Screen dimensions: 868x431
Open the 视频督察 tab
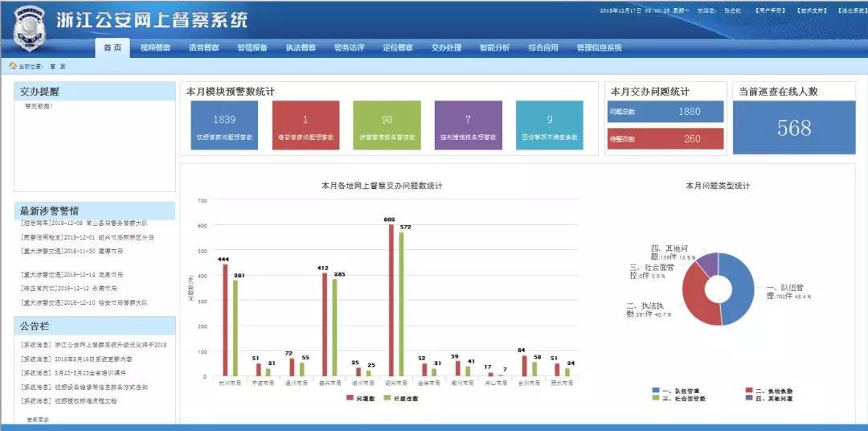pos(155,47)
